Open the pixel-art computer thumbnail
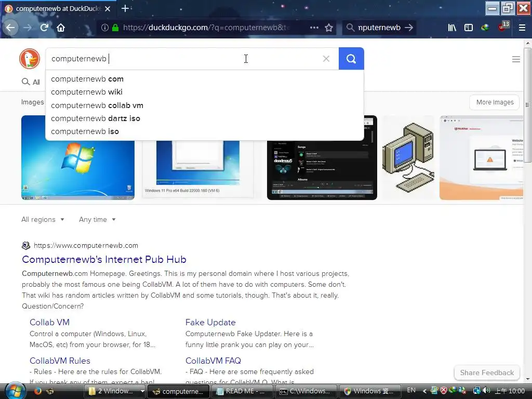 tap(408, 158)
